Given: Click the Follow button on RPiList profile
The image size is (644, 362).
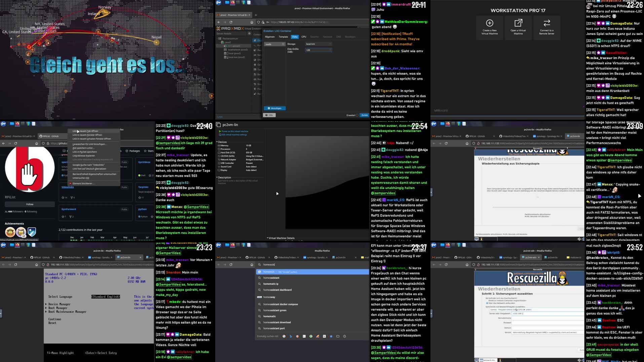Looking at the screenshot, I should [30, 204].
